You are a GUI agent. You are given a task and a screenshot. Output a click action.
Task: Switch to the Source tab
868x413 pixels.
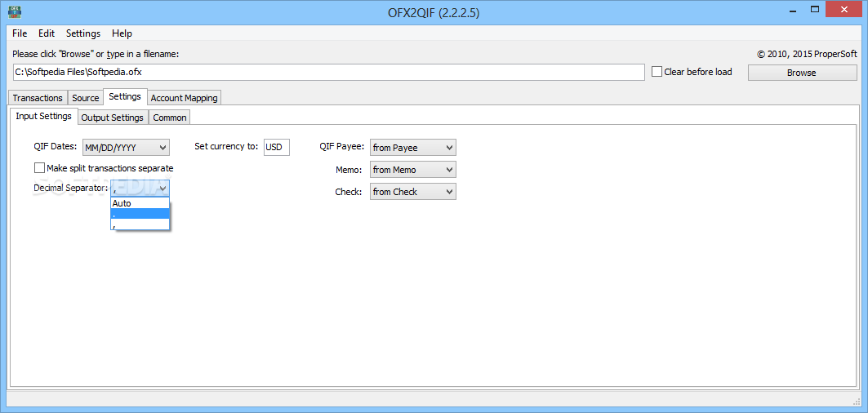(x=85, y=98)
